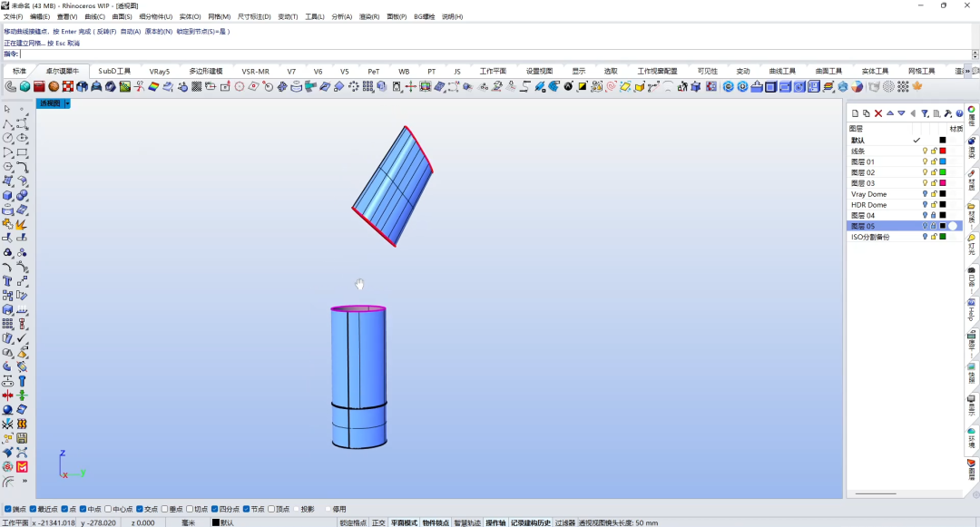Click the move layer up triangle icon
Image resolution: width=980 pixels, height=527 pixels.
(890, 113)
